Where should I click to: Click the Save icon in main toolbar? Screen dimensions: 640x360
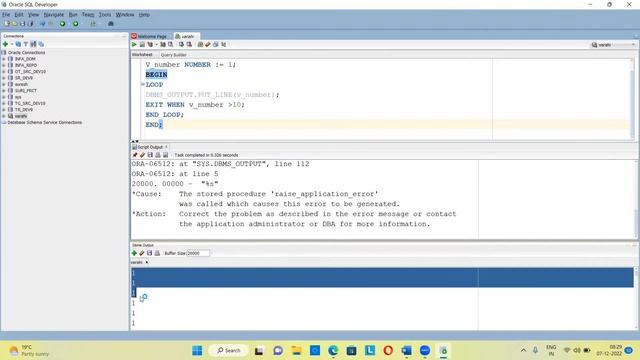(22, 24)
